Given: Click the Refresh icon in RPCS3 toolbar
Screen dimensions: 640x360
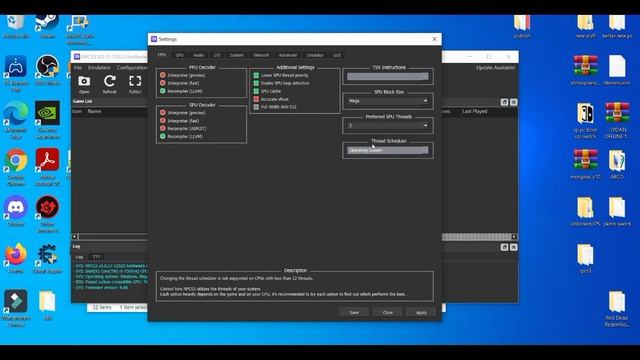Looking at the screenshot, I should [109, 84].
